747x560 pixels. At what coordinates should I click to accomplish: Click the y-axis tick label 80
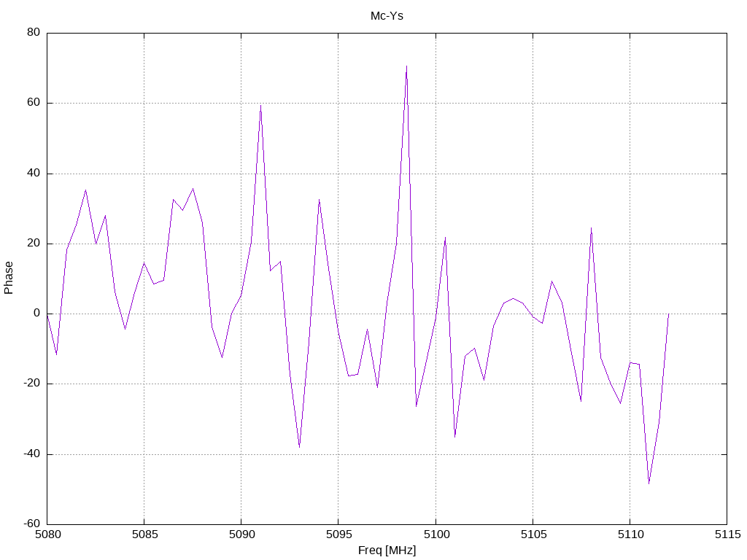[x=34, y=32]
